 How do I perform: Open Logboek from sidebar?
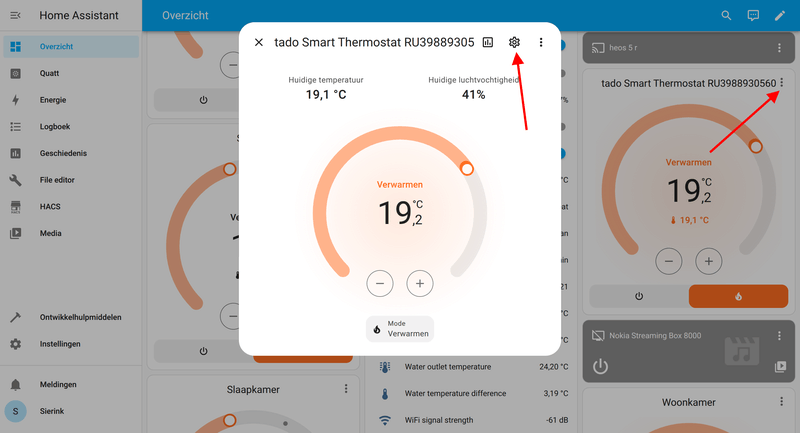tap(71, 126)
